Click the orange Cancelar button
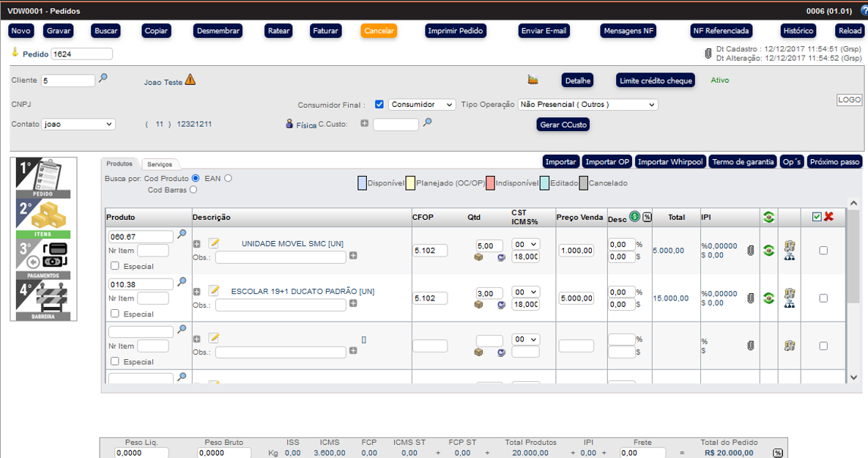This screenshot has width=868, height=458. click(x=379, y=31)
